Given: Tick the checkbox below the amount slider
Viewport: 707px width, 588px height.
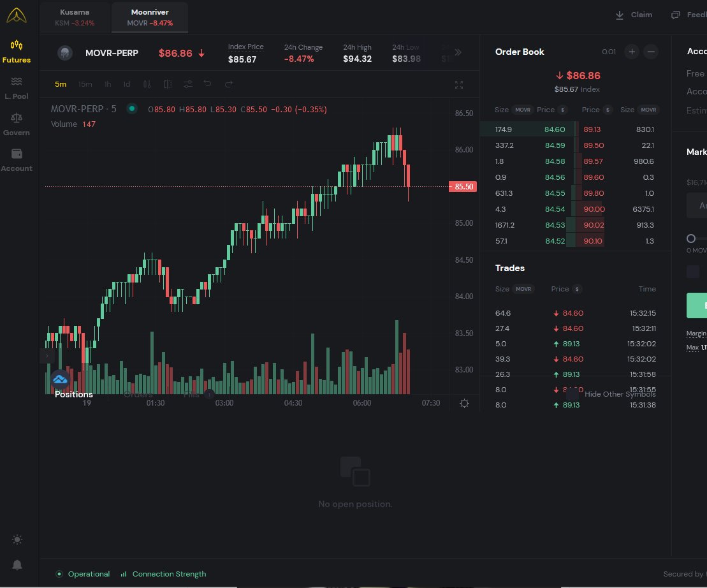Looking at the screenshot, I should point(693,272).
